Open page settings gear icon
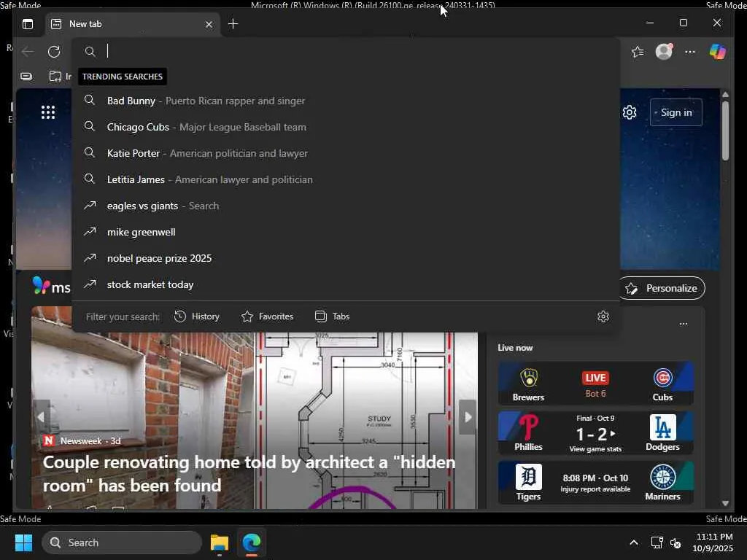 click(630, 112)
